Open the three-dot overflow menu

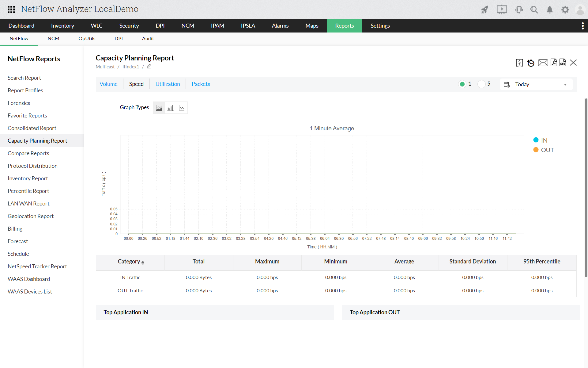click(x=582, y=26)
